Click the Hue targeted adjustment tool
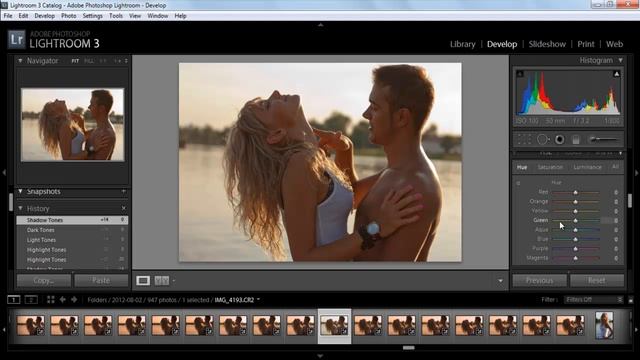 [x=518, y=183]
